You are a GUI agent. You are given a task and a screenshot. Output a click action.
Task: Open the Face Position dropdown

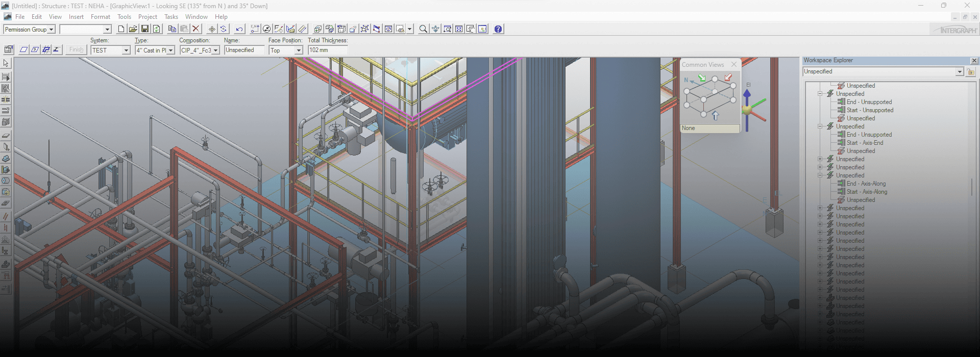pos(299,50)
